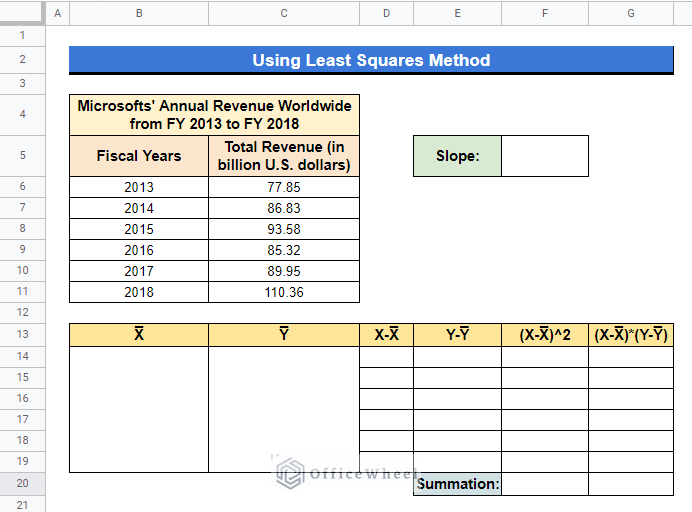Click the Ȳ column header cell
The width and height of the screenshot is (692, 512).
tap(284, 335)
